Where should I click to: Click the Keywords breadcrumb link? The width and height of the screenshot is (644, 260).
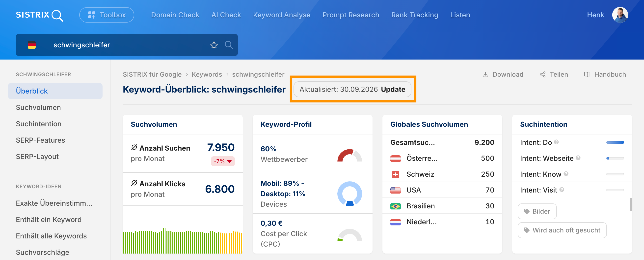coord(207,74)
